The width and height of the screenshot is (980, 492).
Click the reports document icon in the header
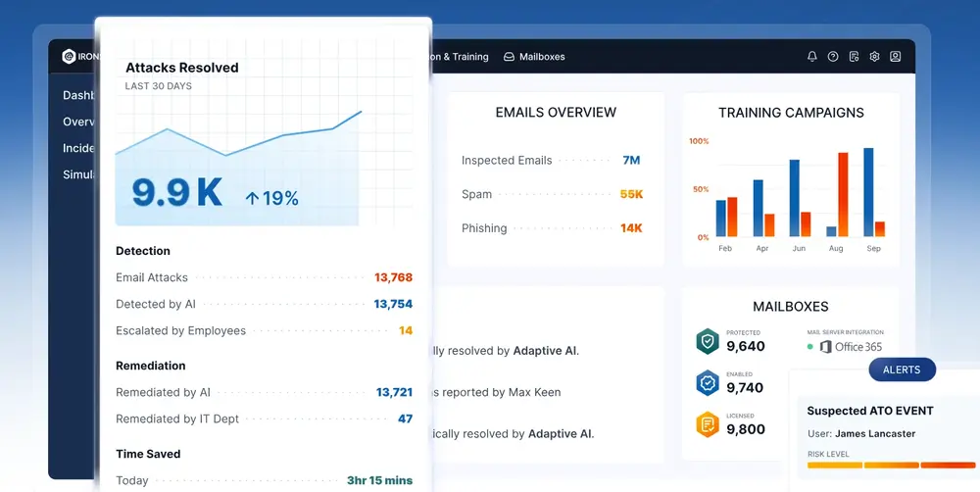pyautogui.click(x=855, y=57)
